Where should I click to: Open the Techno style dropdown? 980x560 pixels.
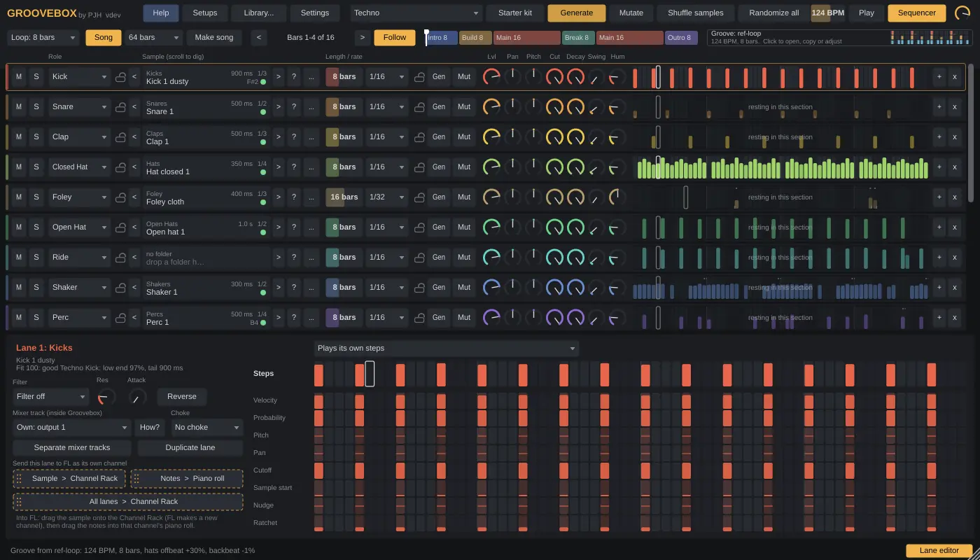416,13
